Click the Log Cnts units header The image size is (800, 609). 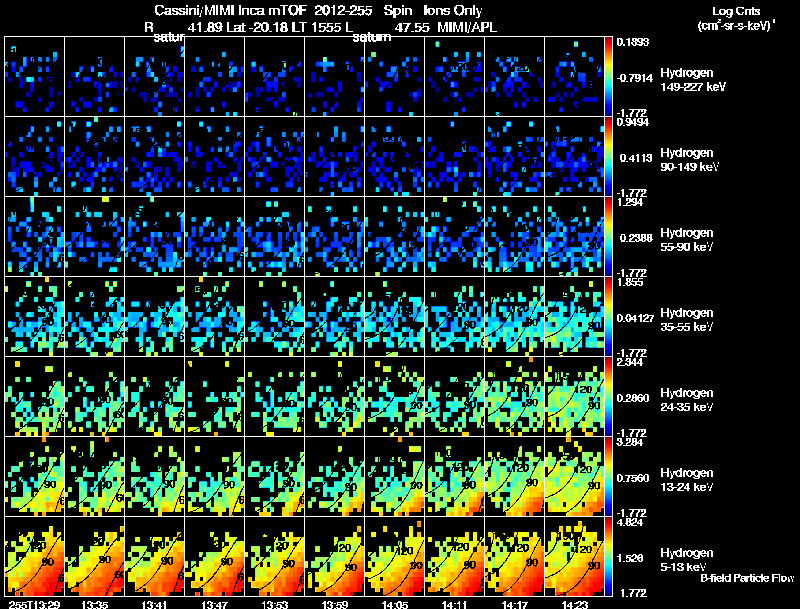[736, 18]
